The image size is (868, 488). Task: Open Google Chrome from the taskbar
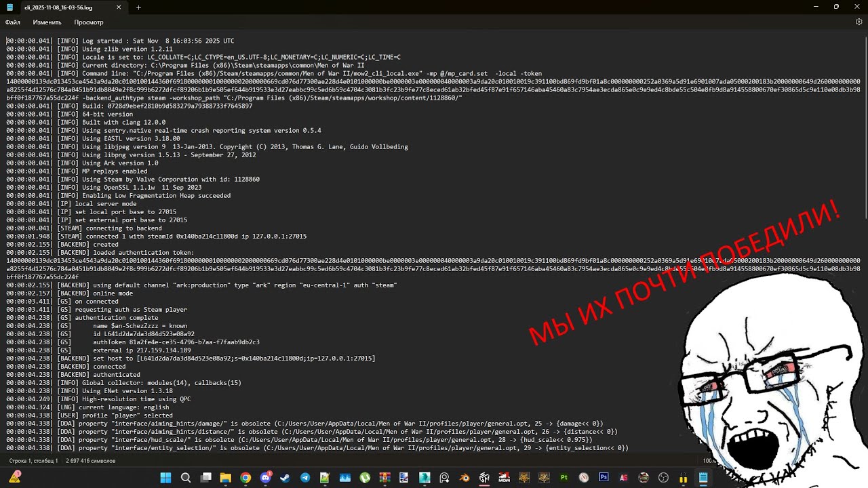click(245, 478)
